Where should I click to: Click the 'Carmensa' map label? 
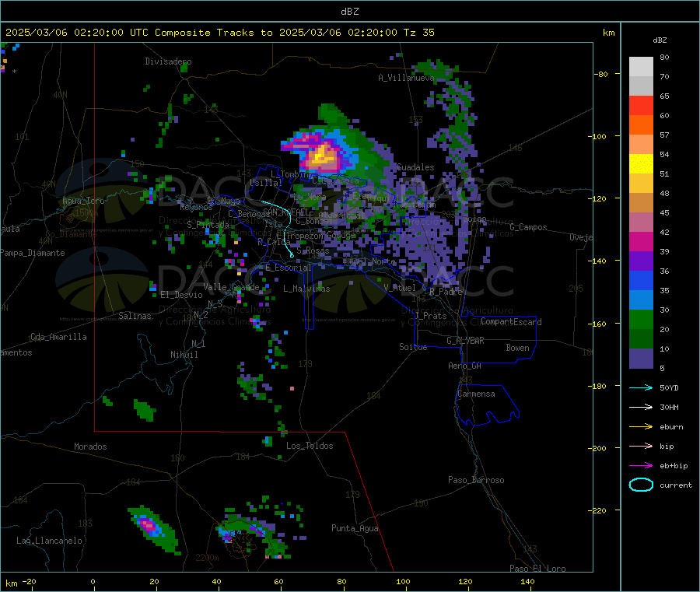(x=476, y=394)
